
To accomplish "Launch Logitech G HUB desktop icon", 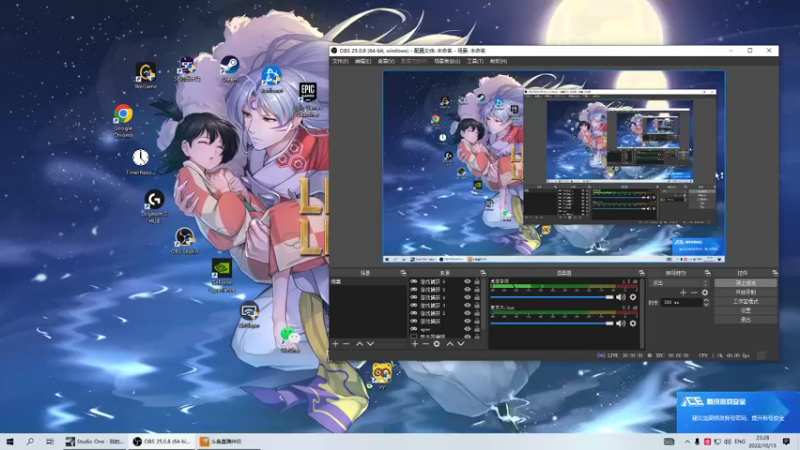I will (154, 207).
